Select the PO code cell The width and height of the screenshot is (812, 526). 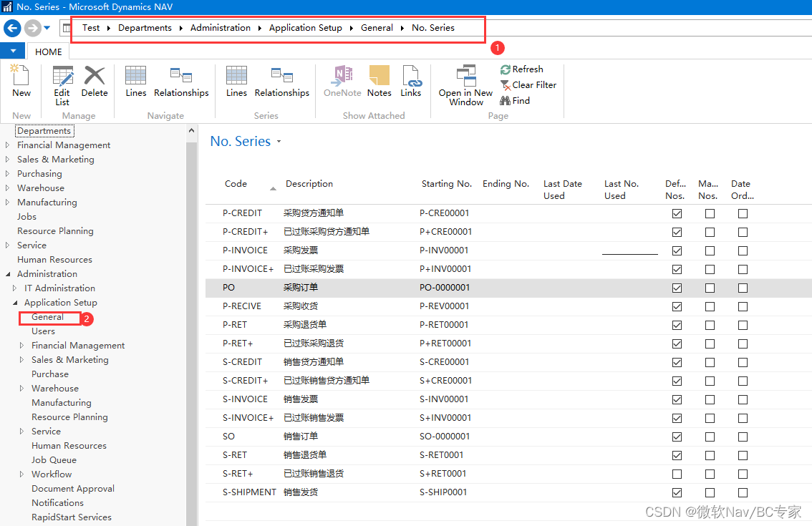click(228, 288)
